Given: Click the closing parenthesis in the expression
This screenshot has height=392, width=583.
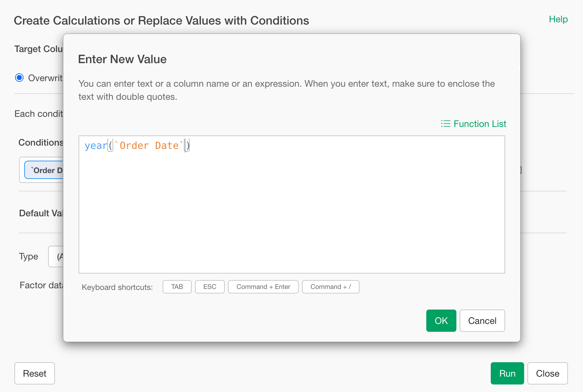Looking at the screenshot, I should [x=188, y=146].
